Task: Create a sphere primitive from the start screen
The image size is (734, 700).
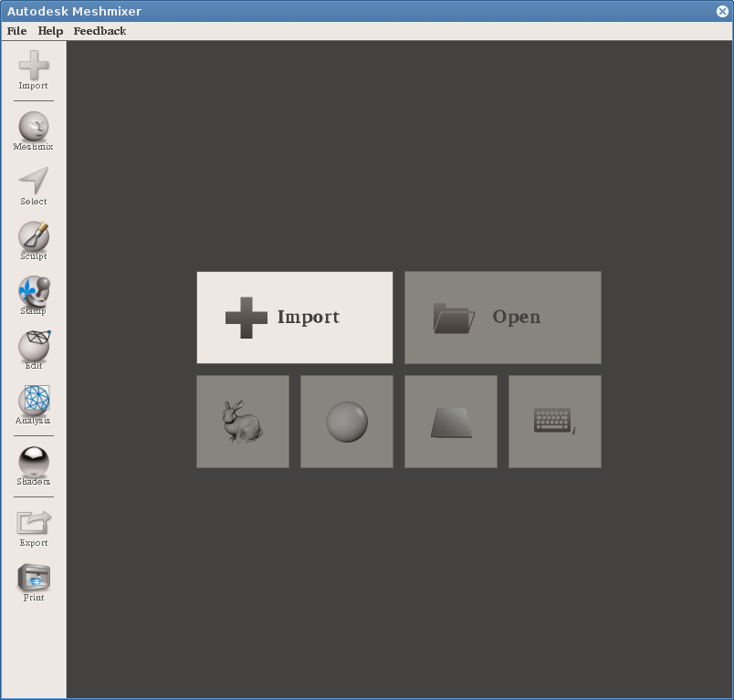Action: pos(347,422)
